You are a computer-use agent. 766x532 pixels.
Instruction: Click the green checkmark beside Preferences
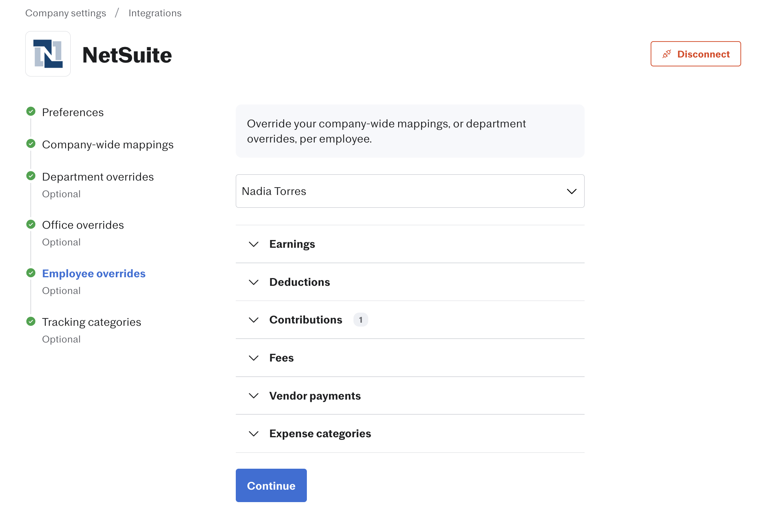click(x=31, y=112)
